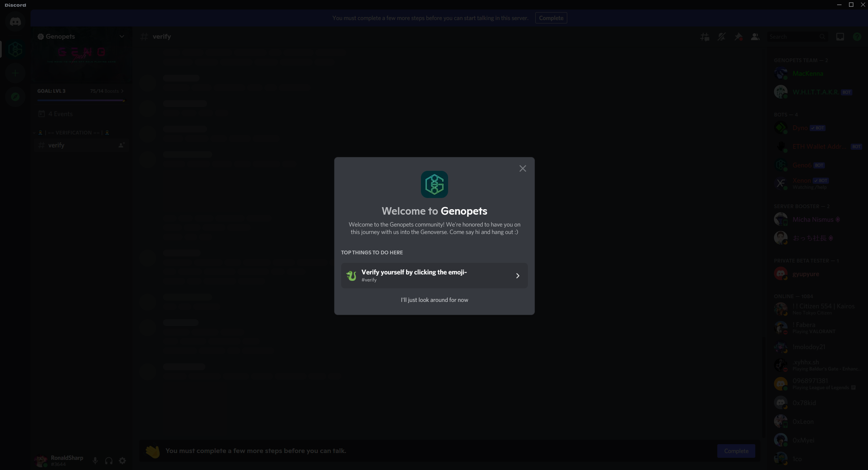The width and height of the screenshot is (868, 470).
Task: Click Geno6 bot avatar icon
Action: tap(780, 165)
